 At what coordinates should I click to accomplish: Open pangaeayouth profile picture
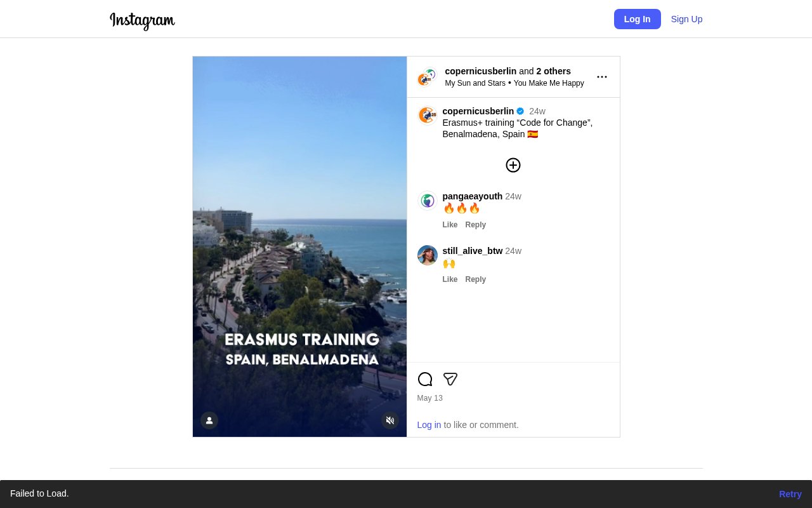(x=428, y=201)
